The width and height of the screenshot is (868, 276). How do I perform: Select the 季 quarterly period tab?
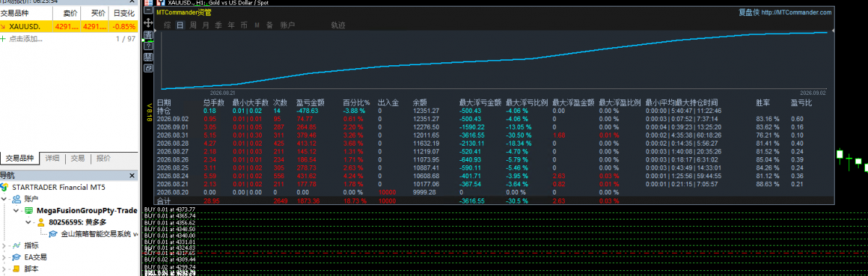click(x=218, y=25)
